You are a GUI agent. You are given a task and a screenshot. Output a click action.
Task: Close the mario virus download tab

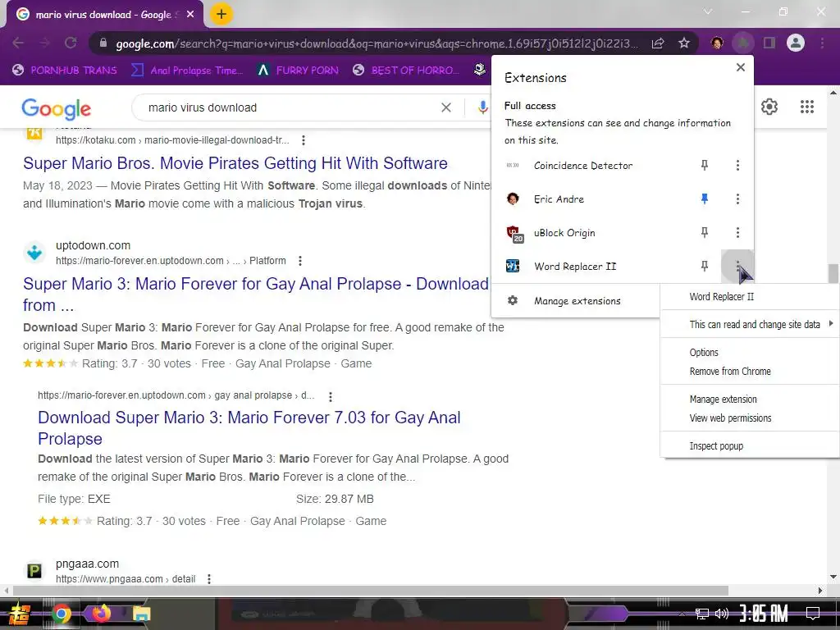190,15
